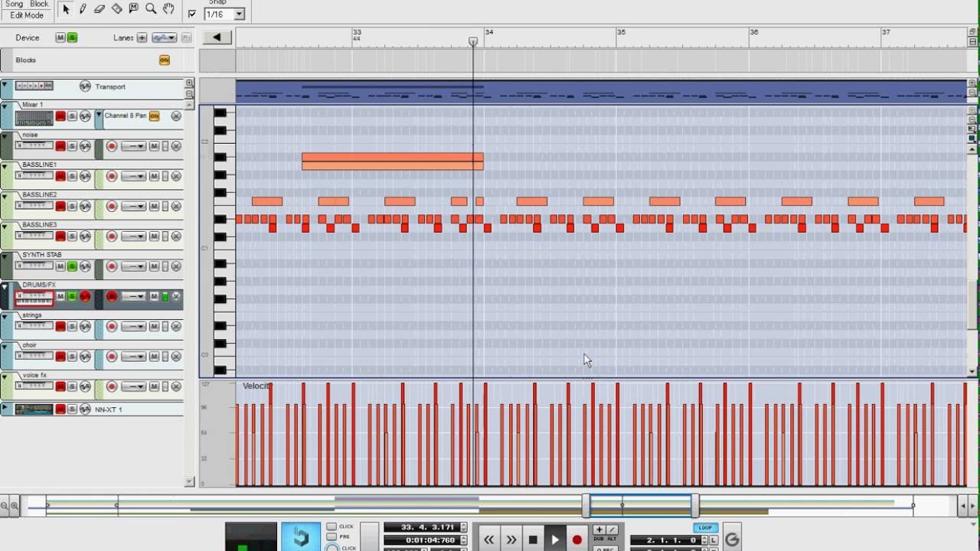Select the Eraser tool
The width and height of the screenshot is (980, 551).
click(x=100, y=8)
